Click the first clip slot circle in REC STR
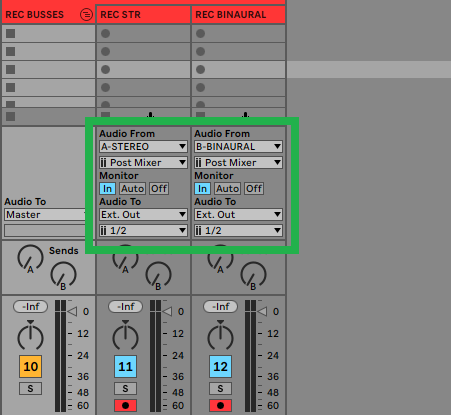Image resolution: width=451 pixels, height=415 pixels. click(x=106, y=33)
